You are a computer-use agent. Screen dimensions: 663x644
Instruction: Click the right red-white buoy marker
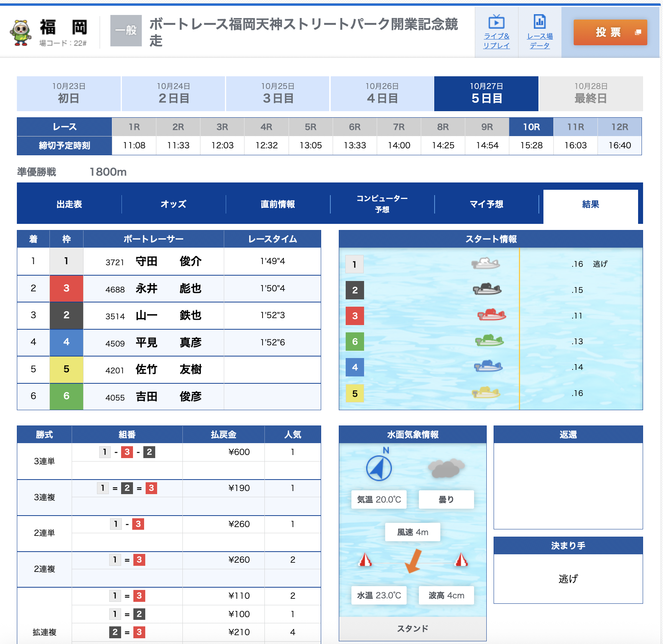tap(461, 560)
